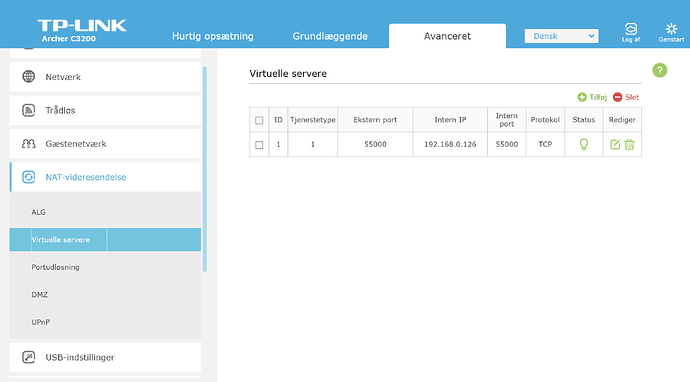Image resolution: width=690 pixels, height=382 pixels.
Task: Open the Gæstenetværk menu section
Action: click(x=105, y=143)
